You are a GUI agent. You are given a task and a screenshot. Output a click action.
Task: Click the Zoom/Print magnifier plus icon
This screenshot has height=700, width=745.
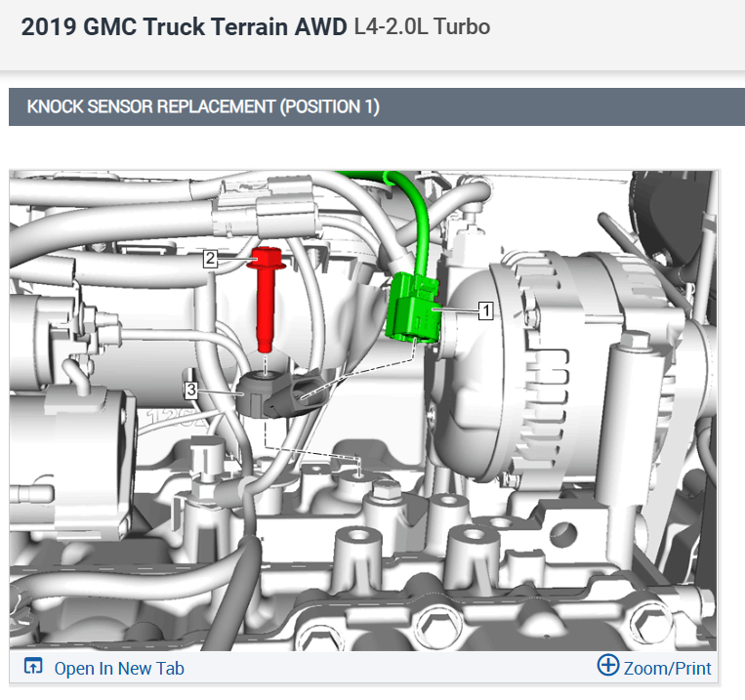(608, 664)
